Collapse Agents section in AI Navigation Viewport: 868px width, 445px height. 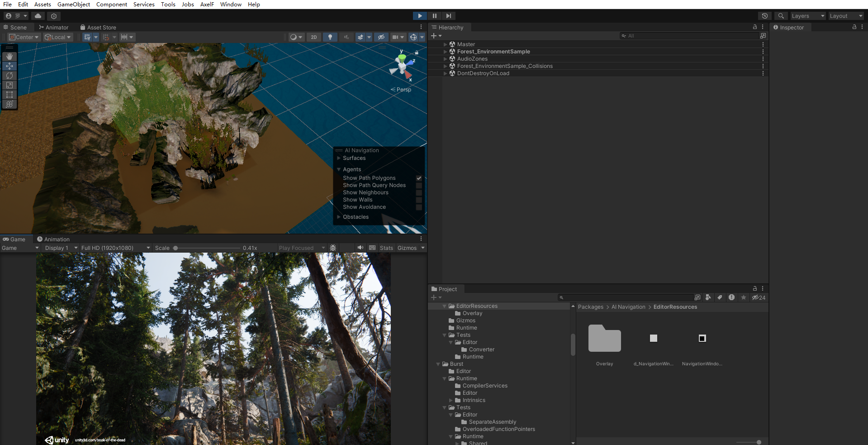[339, 169]
